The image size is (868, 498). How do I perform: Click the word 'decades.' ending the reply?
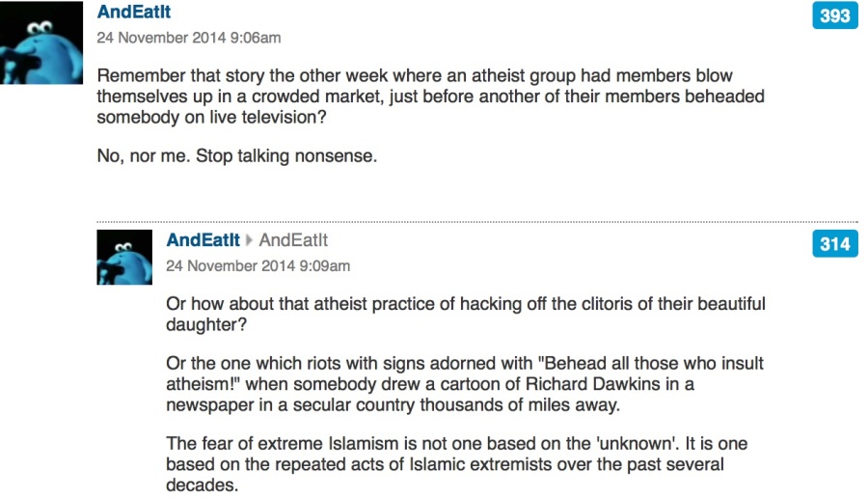pyautogui.click(x=203, y=485)
